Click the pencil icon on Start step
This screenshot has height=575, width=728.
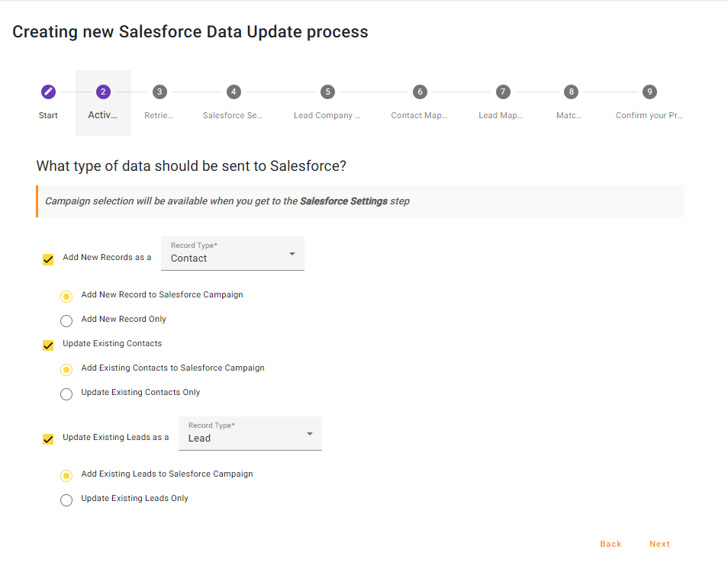(x=48, y=92)
